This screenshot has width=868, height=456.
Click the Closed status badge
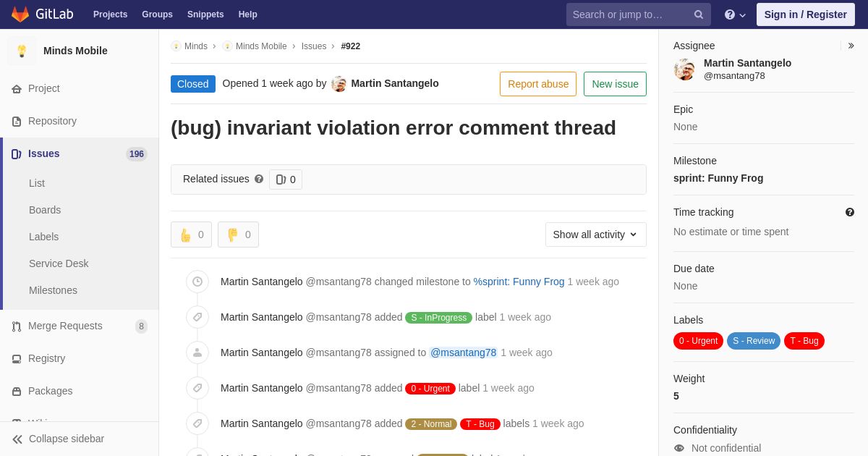(x=193, y=84)
